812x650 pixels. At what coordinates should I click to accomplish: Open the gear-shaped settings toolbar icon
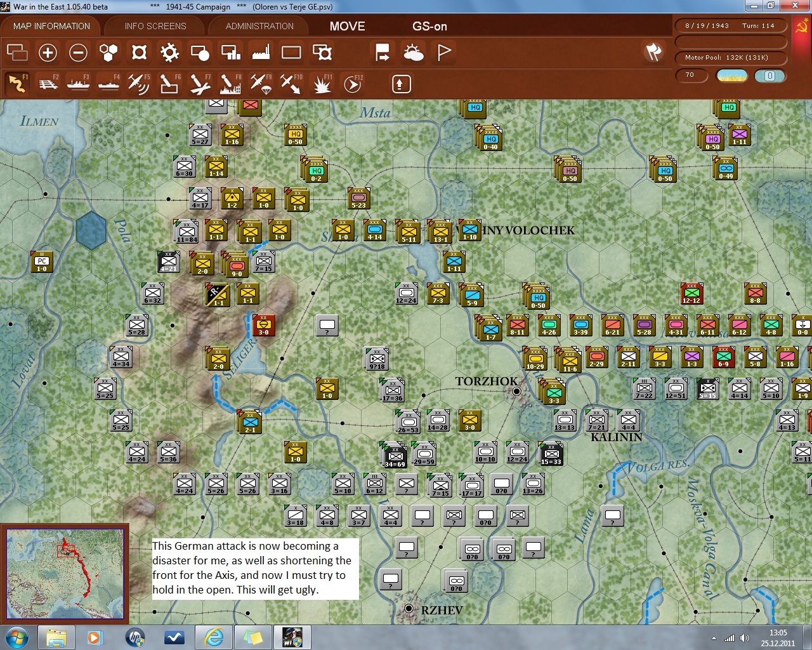tap(169, 52)
